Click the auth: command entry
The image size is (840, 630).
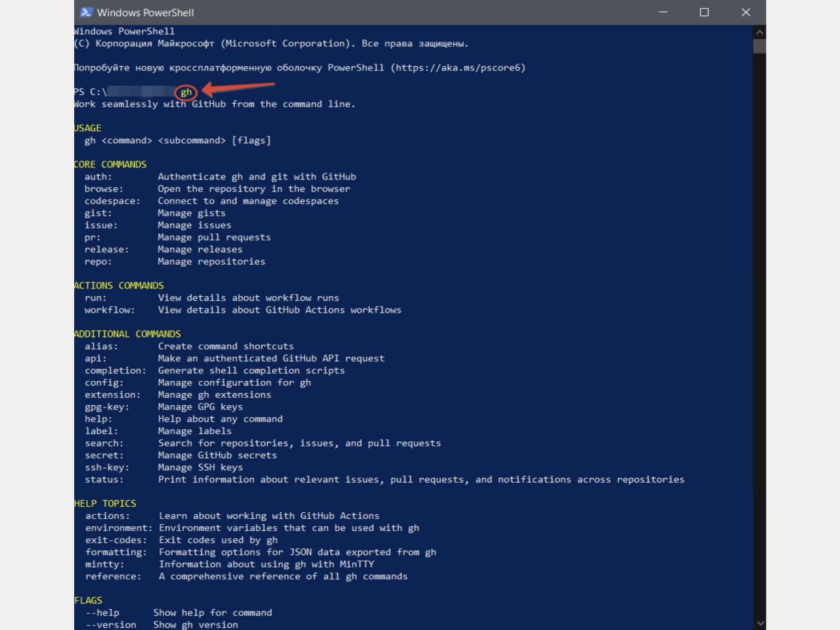coord(98,177)
